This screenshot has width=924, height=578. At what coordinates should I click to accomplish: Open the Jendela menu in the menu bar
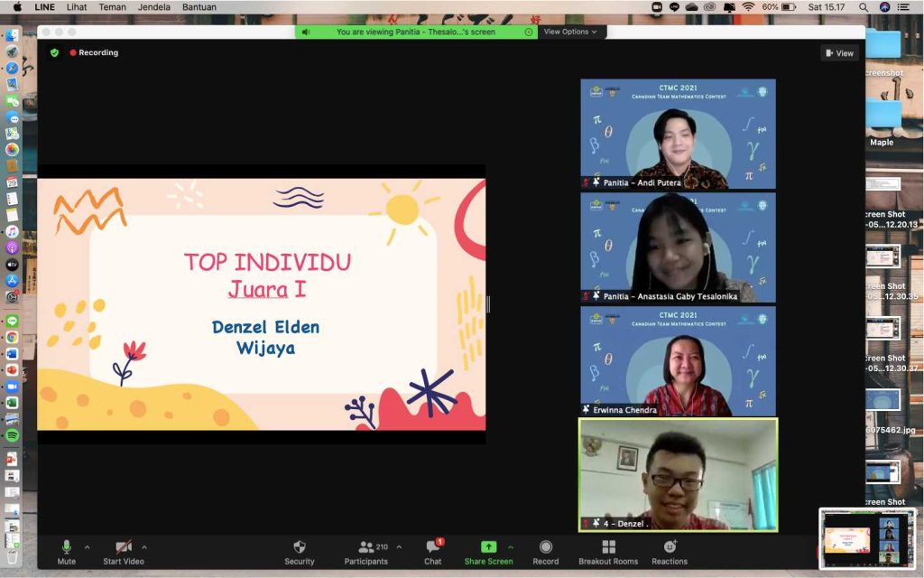pos(153,7)
